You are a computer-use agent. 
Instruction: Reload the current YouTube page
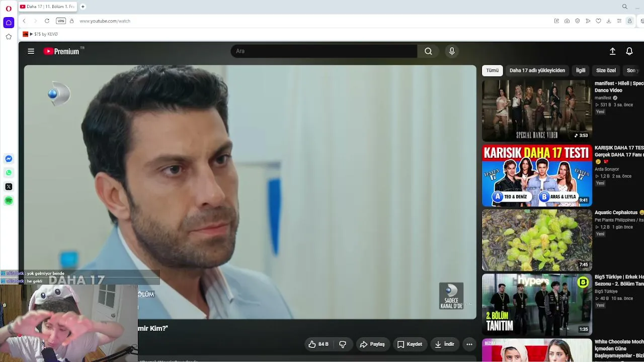pos(47,21)
